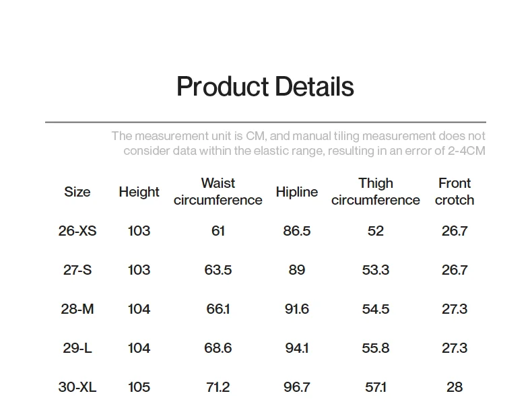This screenshot has width=532, height=406.
Task: Select the 26-XS size row label
Action: point(77,231)
